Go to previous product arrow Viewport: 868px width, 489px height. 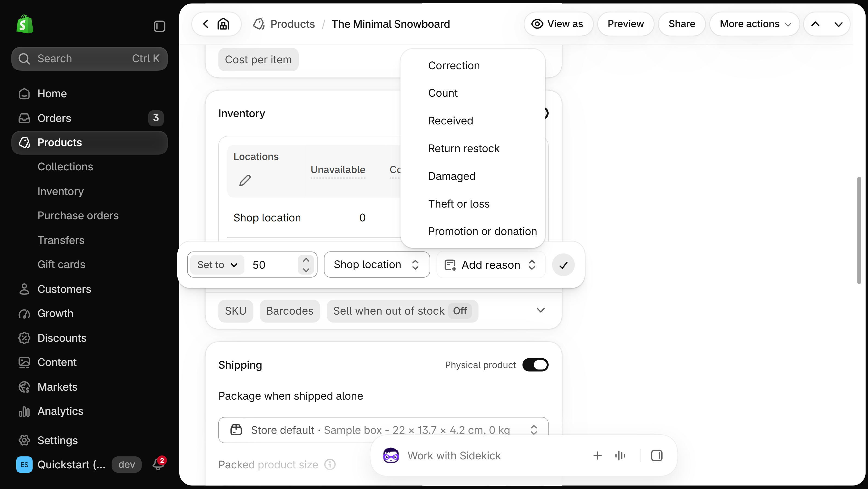click(815, 24)
